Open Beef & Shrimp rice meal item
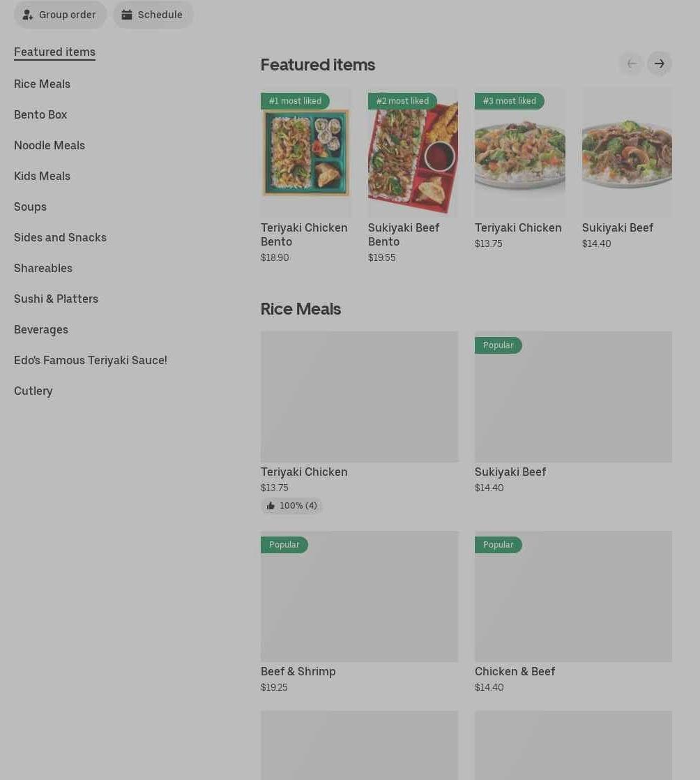Image resolution: width=700 pixels, height=780 pixels. pos(359,597)
